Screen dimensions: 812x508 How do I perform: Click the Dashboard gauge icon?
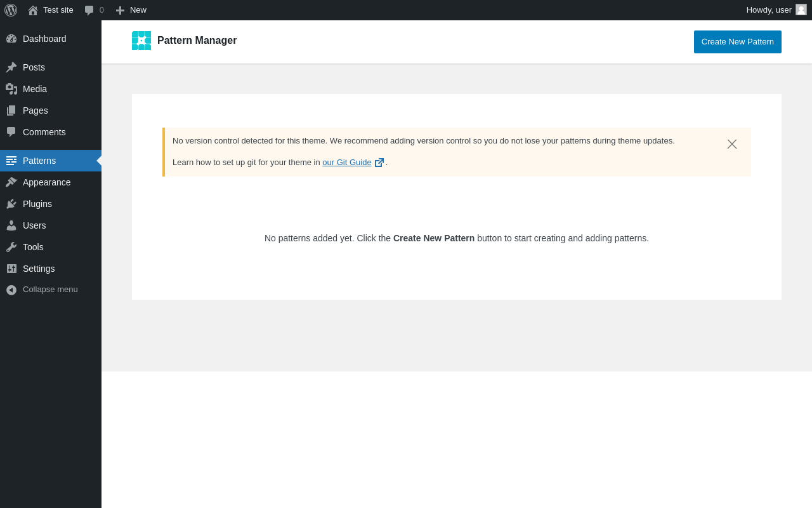coord(11,39)
